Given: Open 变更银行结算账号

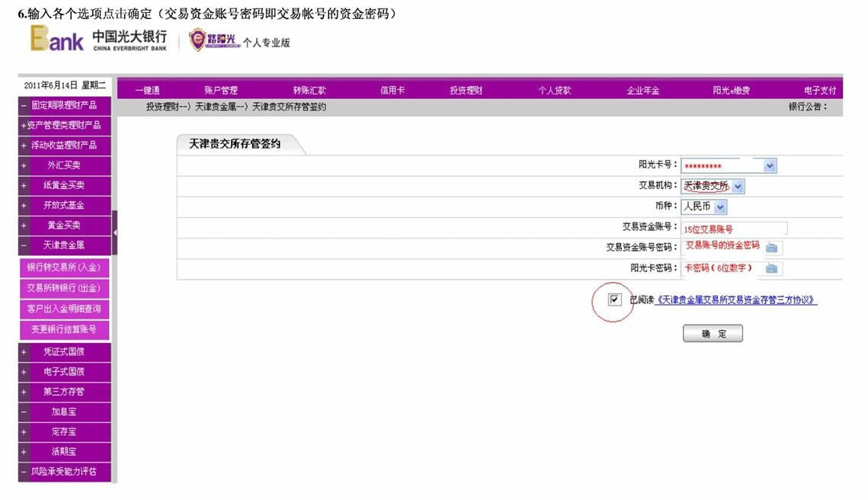Looking at the screenshot, I should click(x=64, y=329).
